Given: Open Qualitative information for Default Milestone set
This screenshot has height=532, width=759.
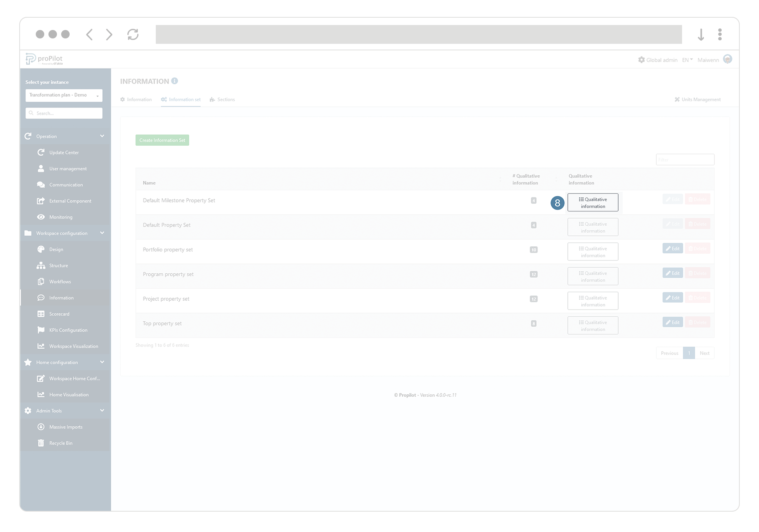Looking at the screenshot, I should [x=592, y=203].
